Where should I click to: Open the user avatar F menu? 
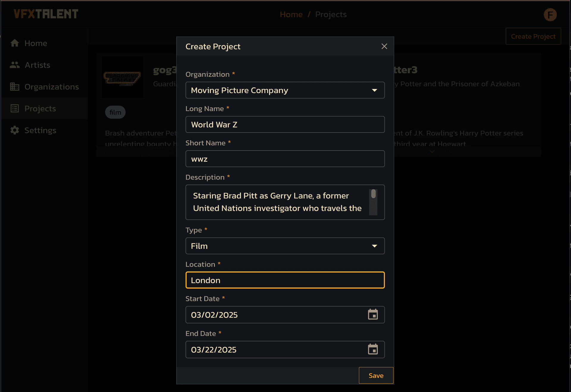(x=550, y=15)
